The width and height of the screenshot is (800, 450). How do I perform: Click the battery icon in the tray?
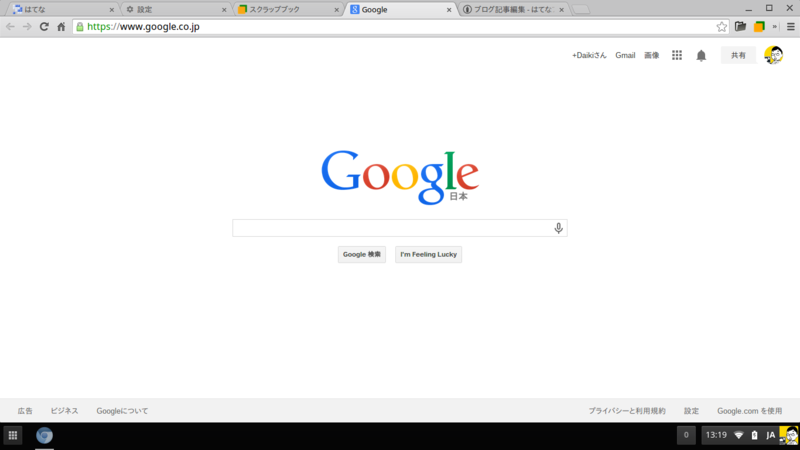pyautogui.click(x=754, y=435)
